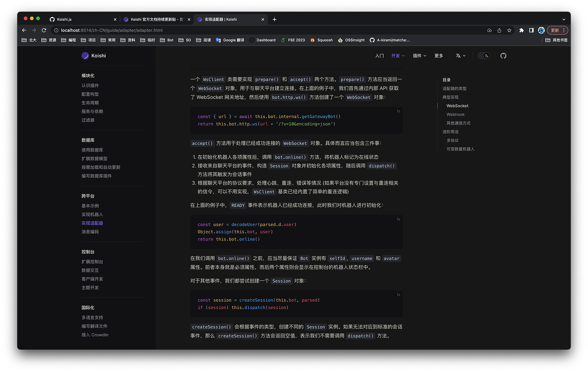The image size is (588, 372).
Task: Switch appearance using the moon toggle
Action: pos(484,55)
